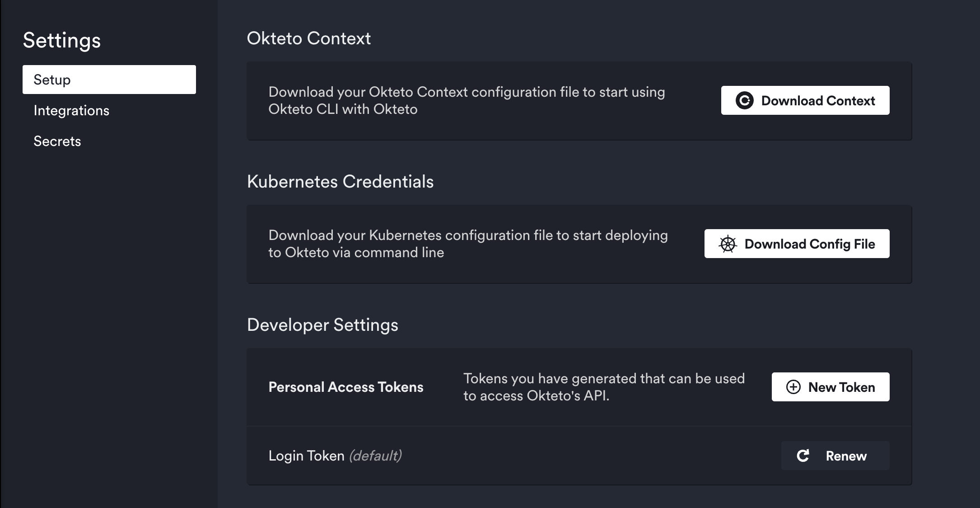Go to the Secrets settings page
980x508 pixels.
tap(57, 141)
